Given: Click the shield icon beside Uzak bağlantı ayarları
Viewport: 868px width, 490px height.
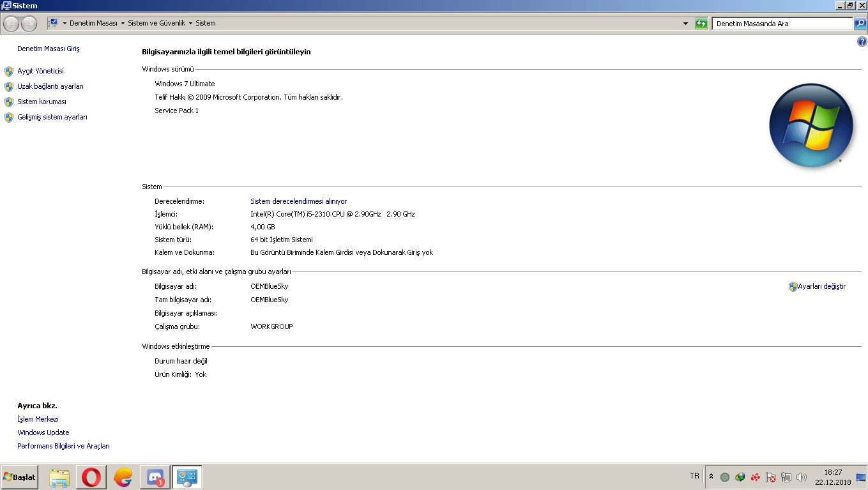Looking at the screenshot, I should 9,87.
